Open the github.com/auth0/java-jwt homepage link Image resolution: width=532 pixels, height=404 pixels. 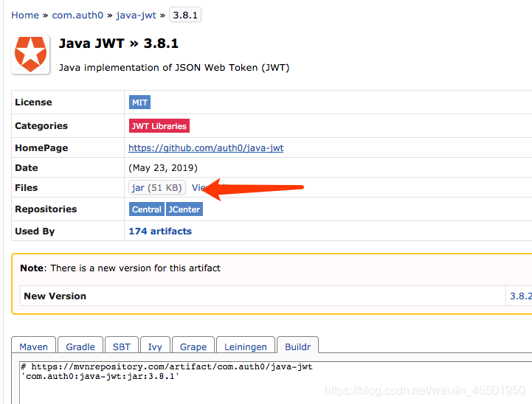click(x=206, y=147)
